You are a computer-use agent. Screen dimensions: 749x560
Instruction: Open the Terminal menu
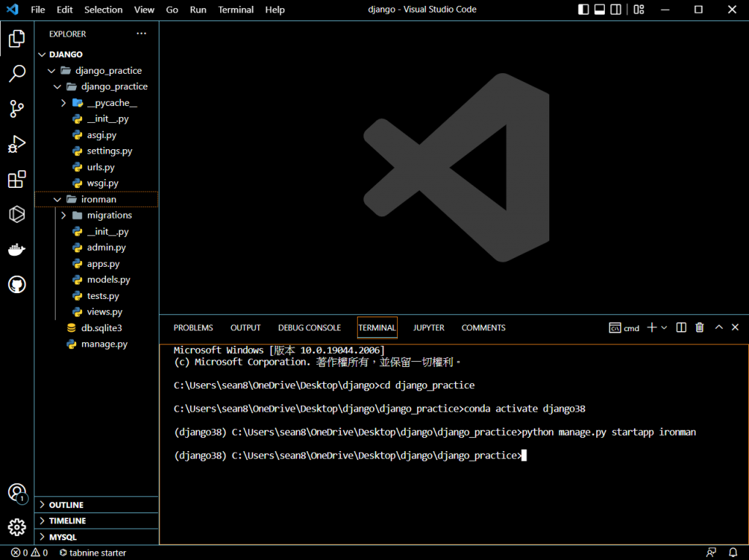236,10
